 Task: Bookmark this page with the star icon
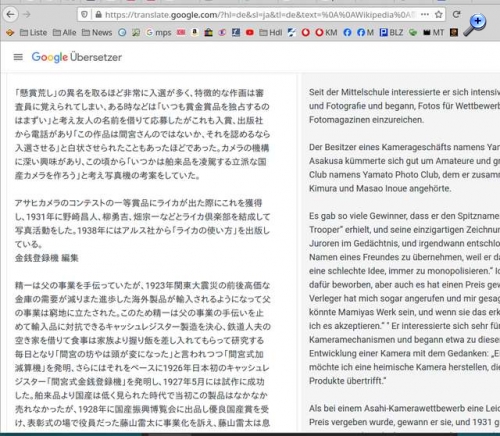pyautogui.click(x=439, y=14)
